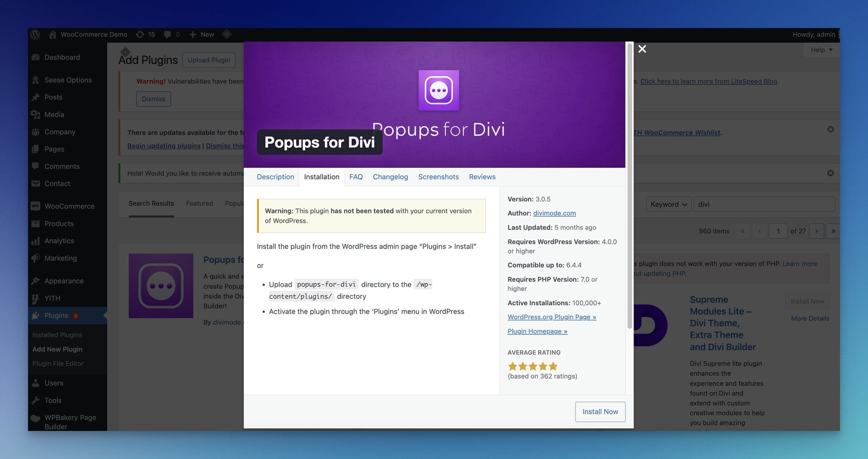
Task: Open comments bubble icon in admin bar
Action: tap(167, 35)
